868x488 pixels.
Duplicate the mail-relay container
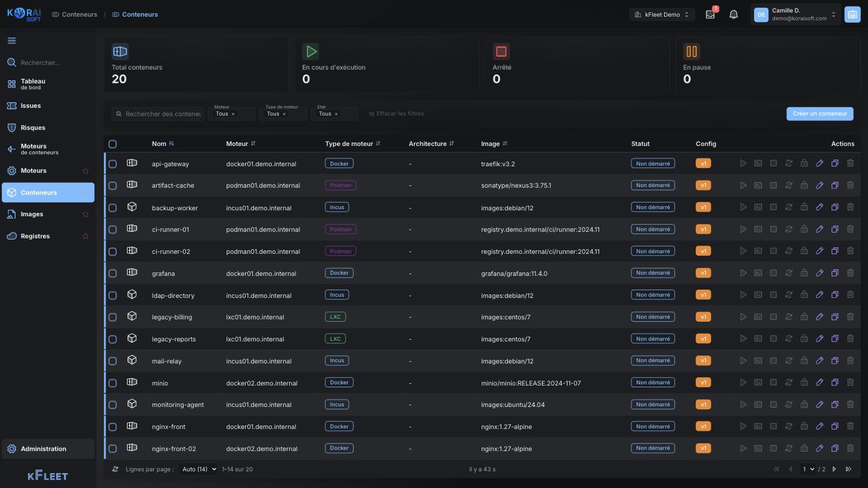coord(835,360)
